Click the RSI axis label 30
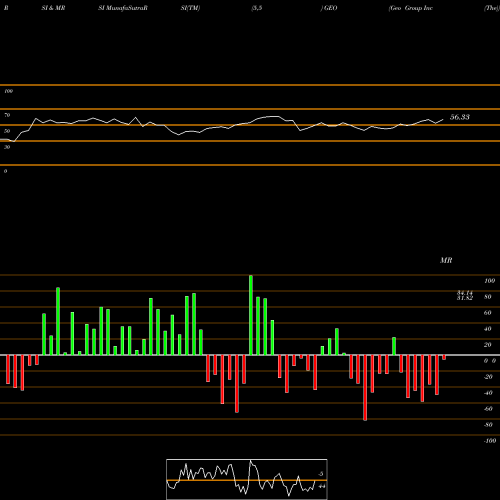The height and width of the screenshot is (500, 500). tap(7, 147)
